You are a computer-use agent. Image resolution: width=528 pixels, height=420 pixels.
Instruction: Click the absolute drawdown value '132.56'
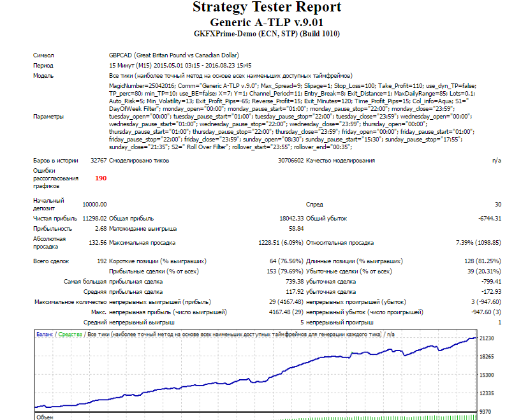click(x=98, y=243)
